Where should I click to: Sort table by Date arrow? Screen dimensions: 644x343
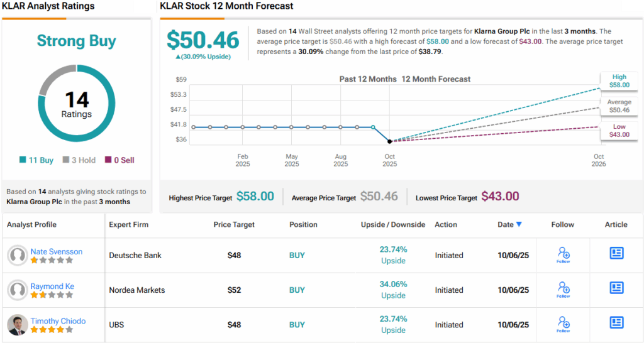pyautogui.click(x=519, y=224)
